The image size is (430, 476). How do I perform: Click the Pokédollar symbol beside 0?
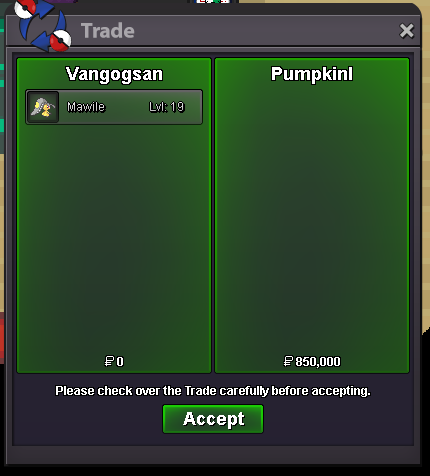click(109, 361)
